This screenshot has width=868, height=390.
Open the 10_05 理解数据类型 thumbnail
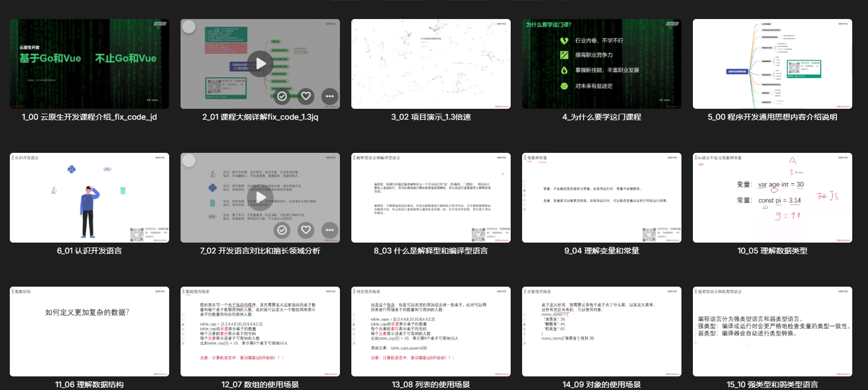(772, 198)
